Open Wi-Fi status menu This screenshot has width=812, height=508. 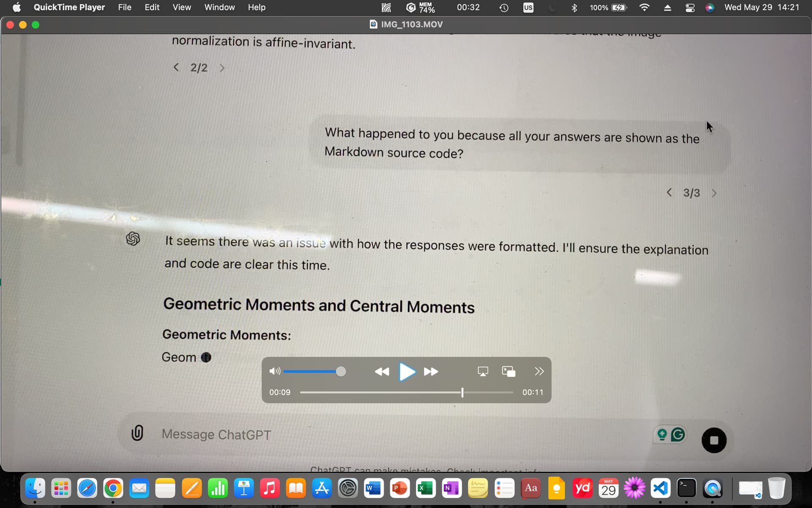pyautogui.click(x=644, y=8)
